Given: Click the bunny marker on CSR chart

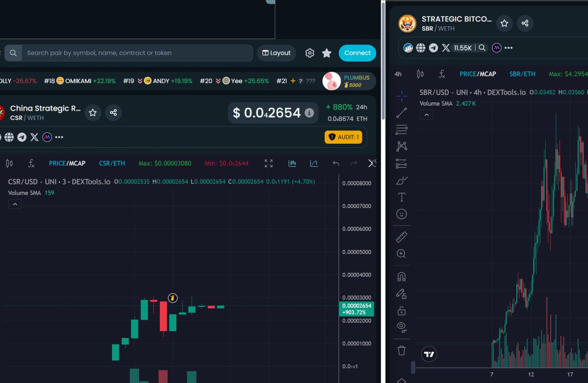Looking at the screenshot, I should (x=172, y=298).
